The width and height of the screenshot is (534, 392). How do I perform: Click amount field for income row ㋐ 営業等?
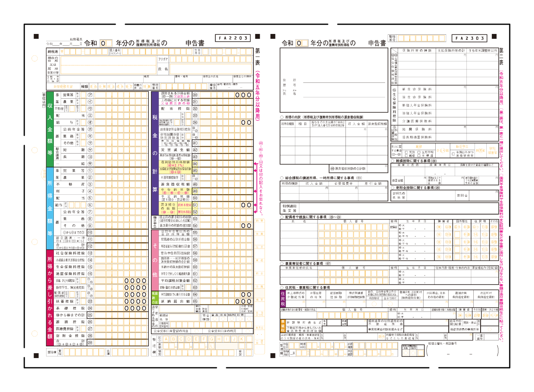click(x=121, y=95)
